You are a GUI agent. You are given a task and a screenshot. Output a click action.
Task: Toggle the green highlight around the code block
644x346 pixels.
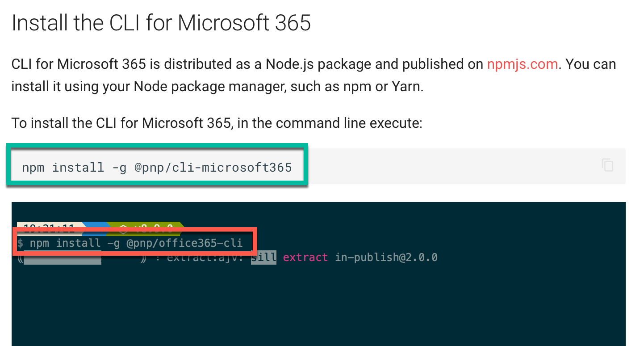pyautogui.click(x=156, y=145)
